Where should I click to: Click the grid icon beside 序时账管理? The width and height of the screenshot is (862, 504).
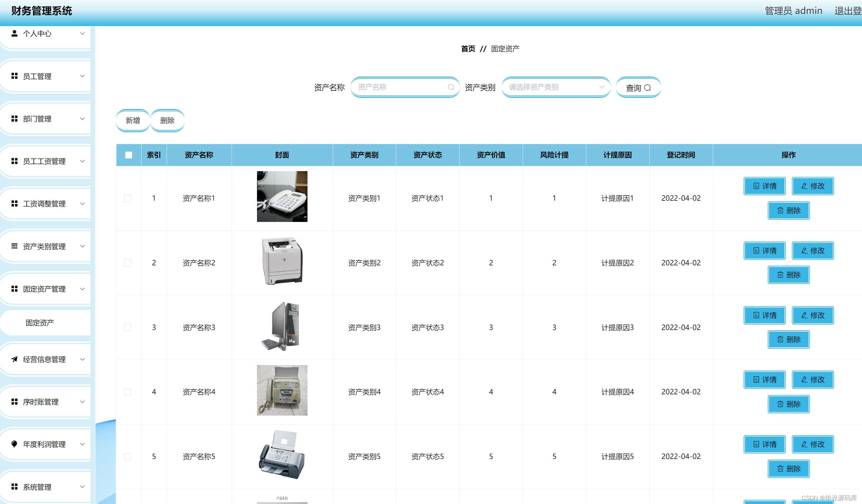(14, 401)
